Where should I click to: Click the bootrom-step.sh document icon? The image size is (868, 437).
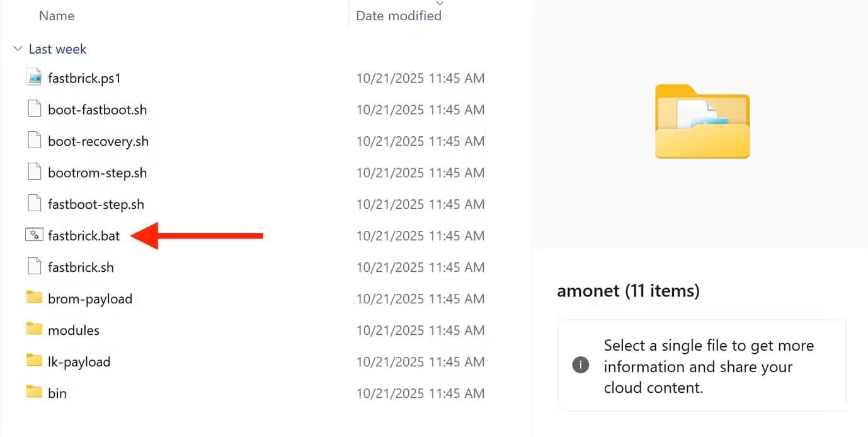click(x=35, y=172)
